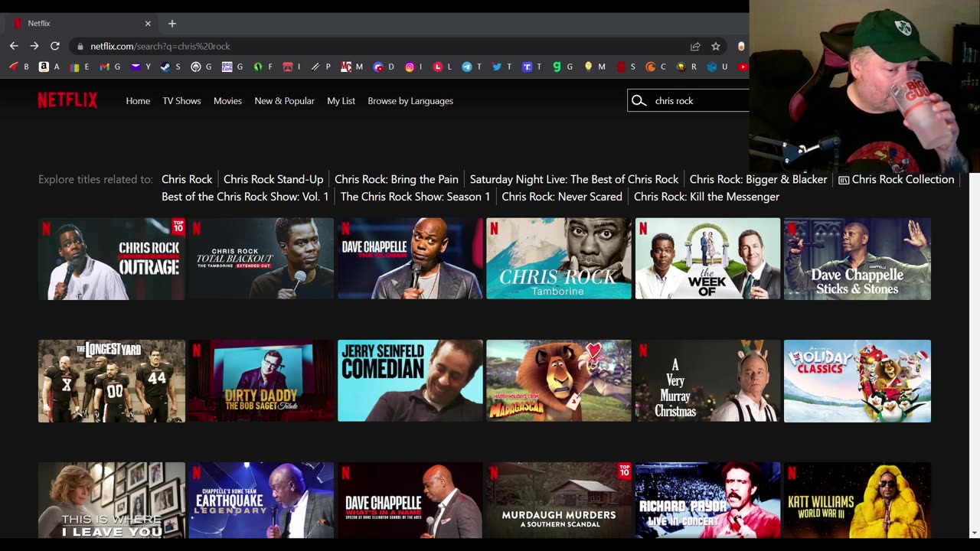This screenshot has height=551, width=980.
Task: Click the browser forward arrow
Action: click(x=34, y=46)
